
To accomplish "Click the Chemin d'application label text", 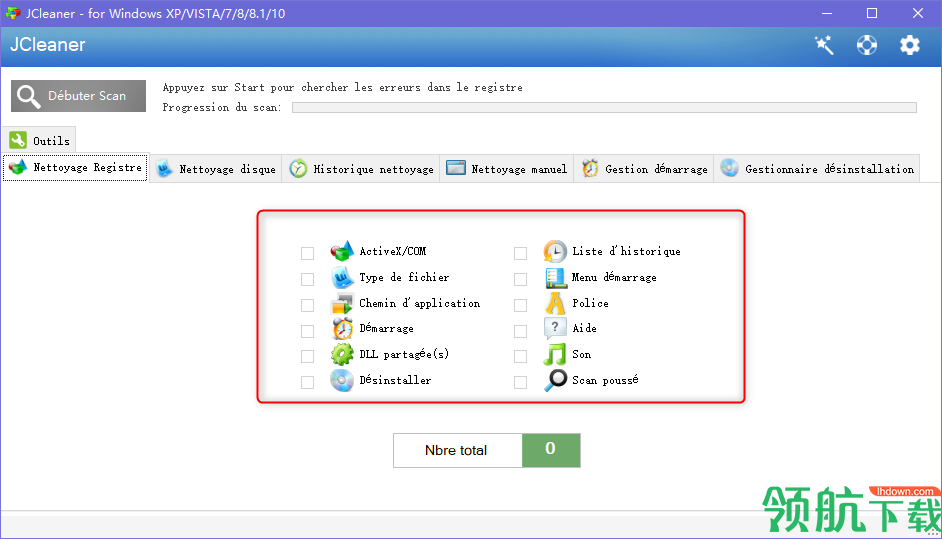I will pos(419,303).
